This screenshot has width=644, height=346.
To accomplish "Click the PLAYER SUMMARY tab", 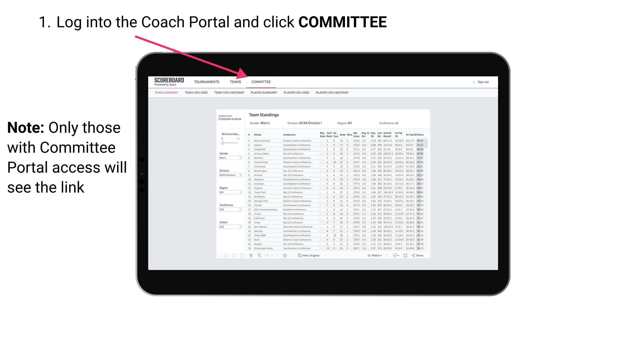I will click(x=263, y=93).
